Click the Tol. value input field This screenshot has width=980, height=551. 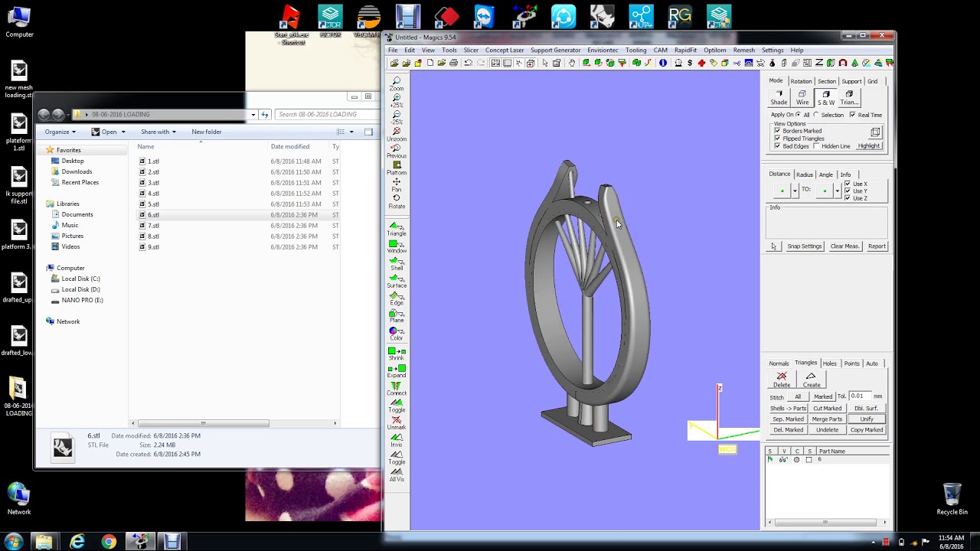tap(860, 396)
